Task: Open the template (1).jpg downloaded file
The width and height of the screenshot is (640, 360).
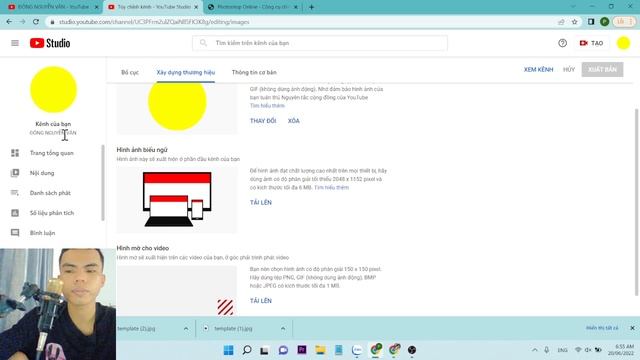Action: point(233,329)
